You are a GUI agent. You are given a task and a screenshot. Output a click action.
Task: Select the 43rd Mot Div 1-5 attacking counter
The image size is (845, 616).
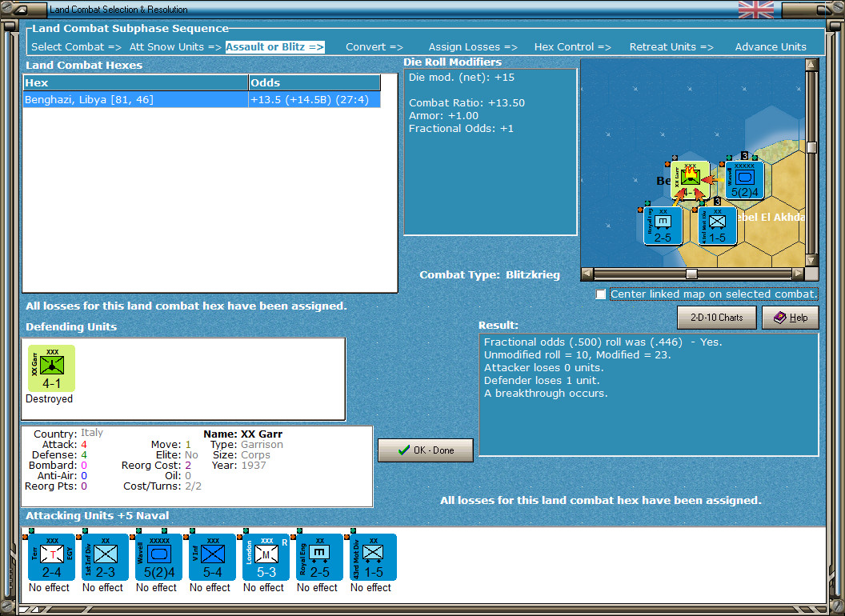tap(373, 558)
